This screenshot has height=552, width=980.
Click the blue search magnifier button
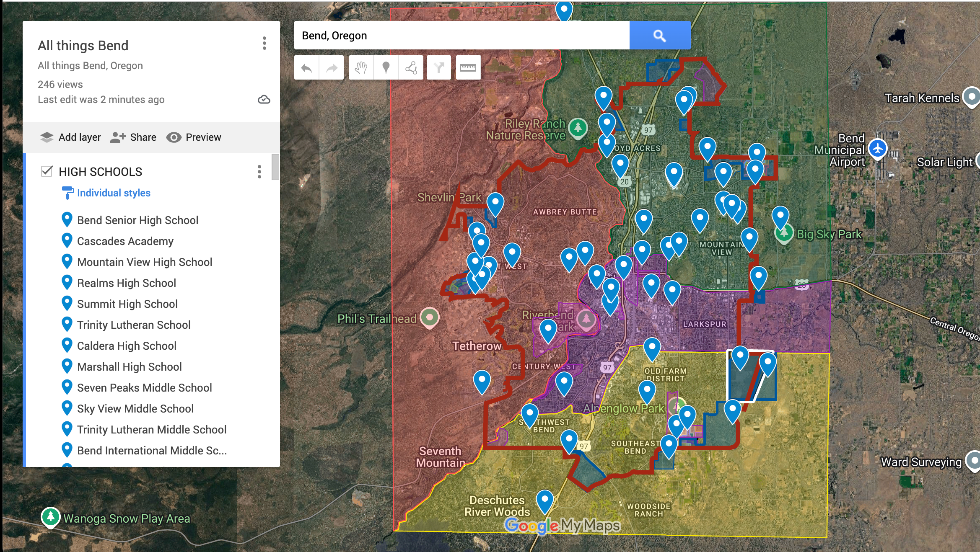pos(660,36)
